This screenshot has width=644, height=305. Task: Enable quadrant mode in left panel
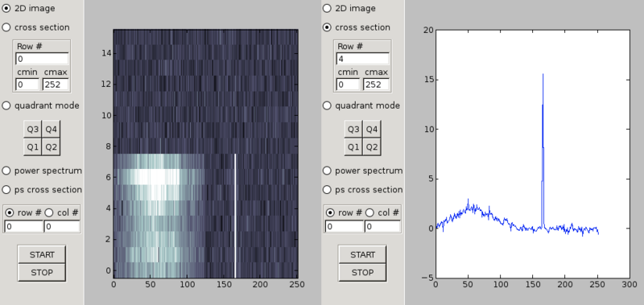[x=6, y=105]
